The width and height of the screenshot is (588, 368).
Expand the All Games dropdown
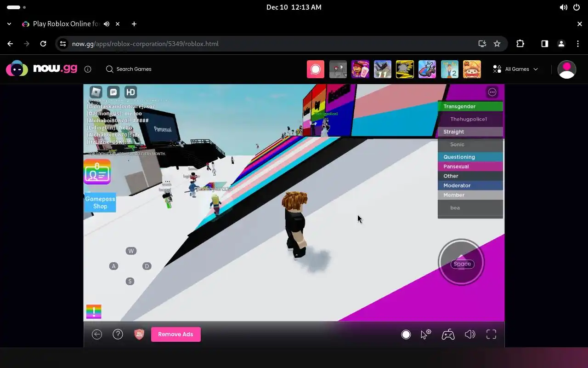(x=515, y=69)
